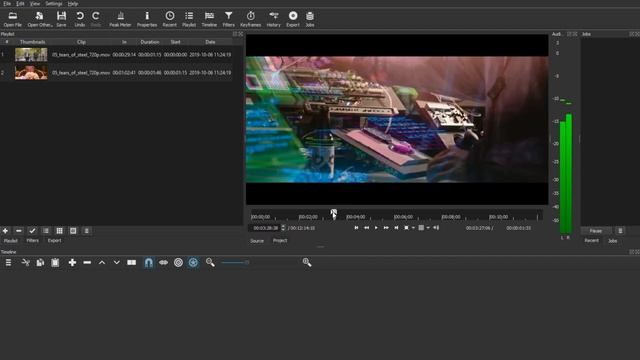Open the Help menu
Screen dimensions: 640x360
73,4
